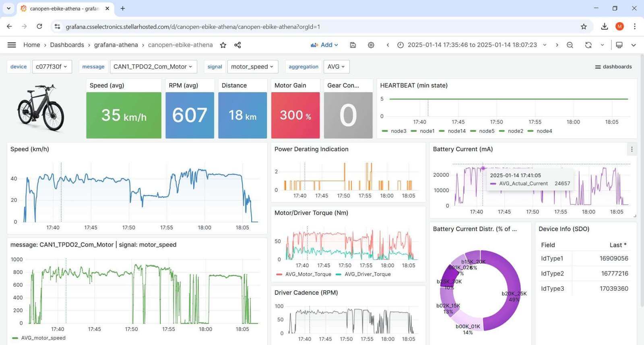This screenshot has height=345, width=644.
Task: Open the message CAN1_TPDO2_Com_Motor dropdown
Action: pyautogui.click(x=153, y=67)
